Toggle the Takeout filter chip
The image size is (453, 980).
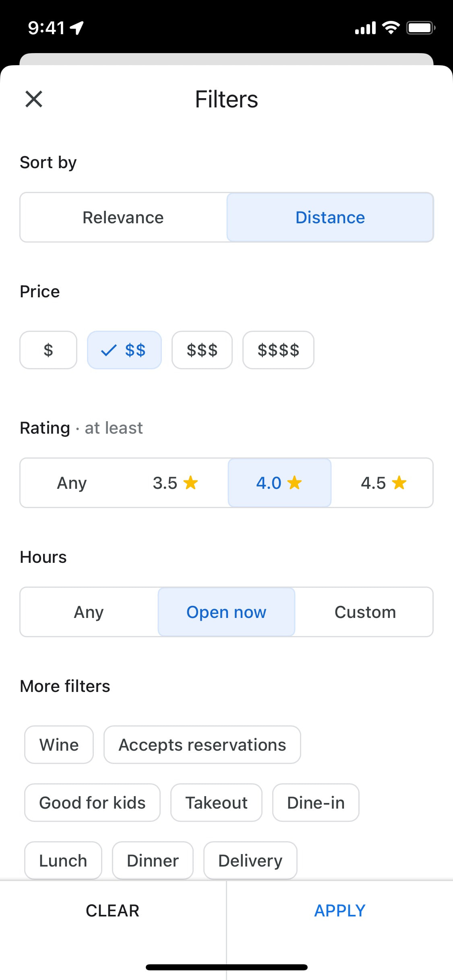pyautogui.click(x=216, y=803)
